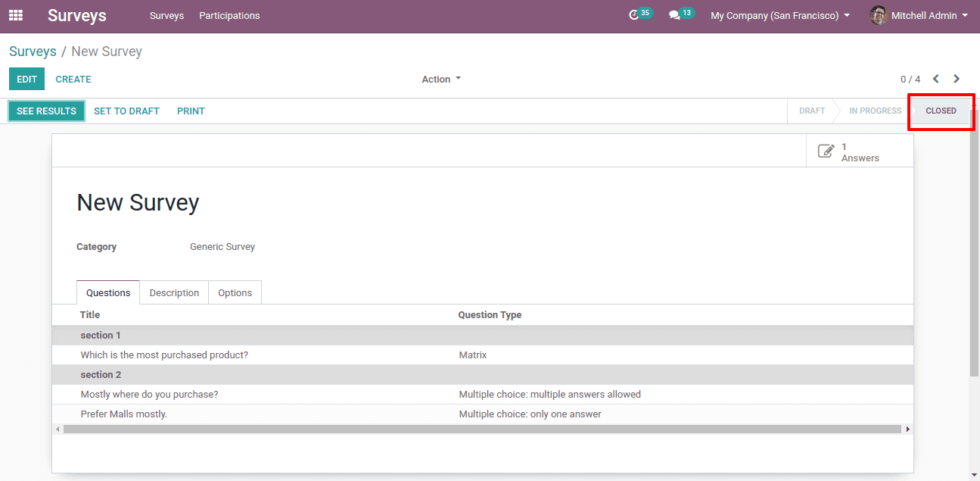The height and width of the screenshot is (481, 980).
Task: Click the '0 / 4' pager counter
Action: pyautogui.click(x=910, y=79)
